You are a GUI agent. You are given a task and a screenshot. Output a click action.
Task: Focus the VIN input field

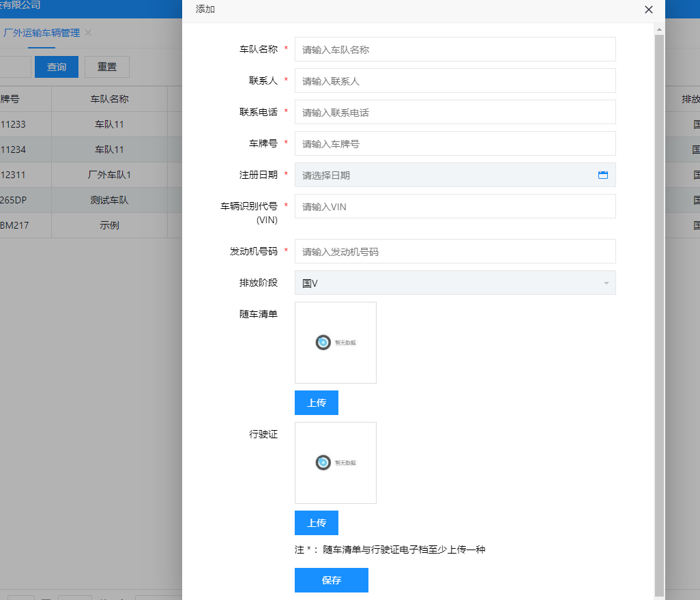(455, 206)
